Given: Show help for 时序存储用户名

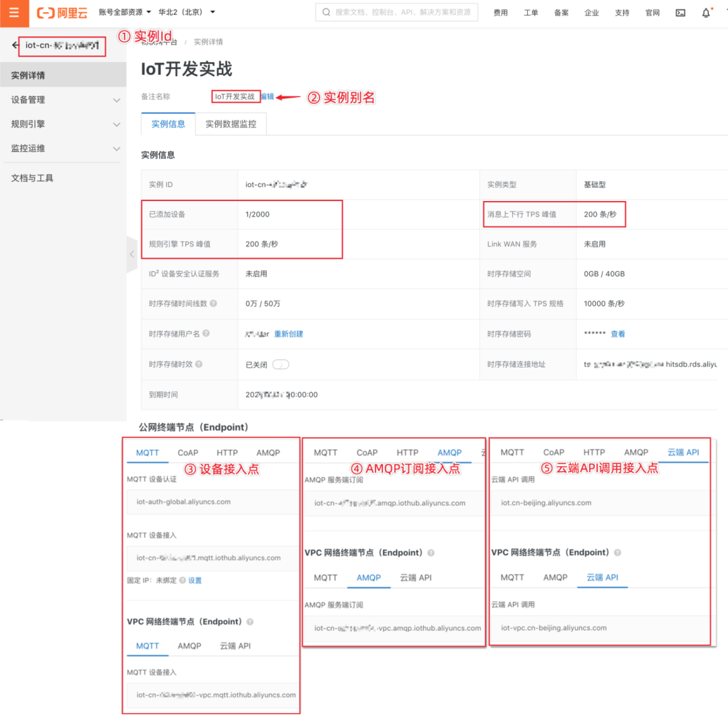Looking at the screenshot, I should point(206,333).
